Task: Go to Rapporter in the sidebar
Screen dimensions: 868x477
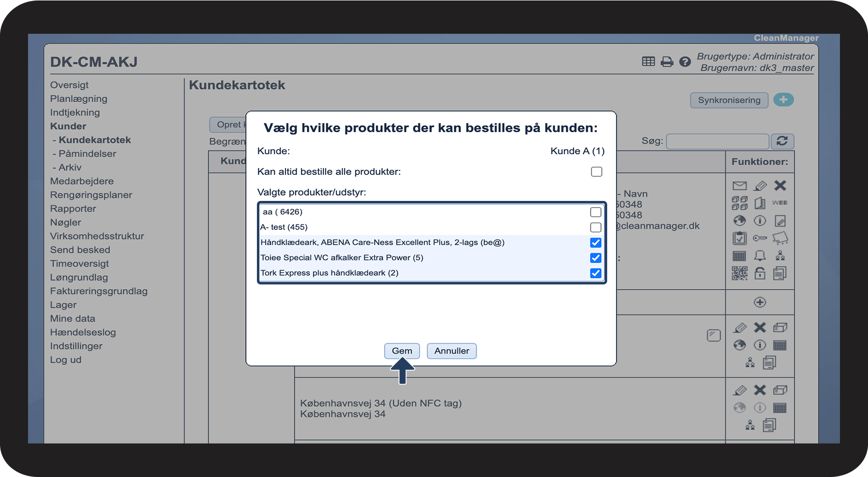Action: (x=73, y=209)
